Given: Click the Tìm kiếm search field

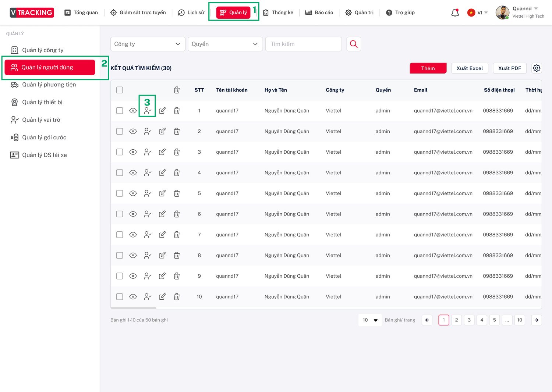Looking at the screenshot, I should coord(303,44).
